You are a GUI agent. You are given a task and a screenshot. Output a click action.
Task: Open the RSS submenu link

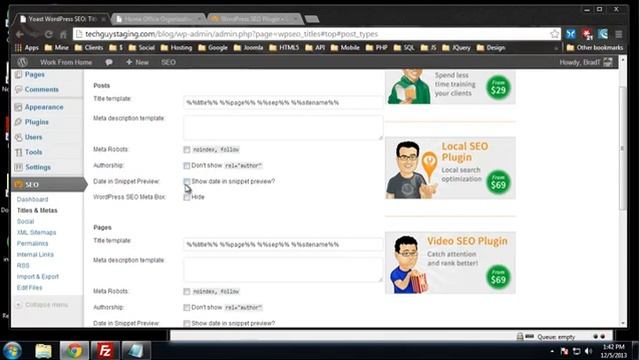point(23,265)
